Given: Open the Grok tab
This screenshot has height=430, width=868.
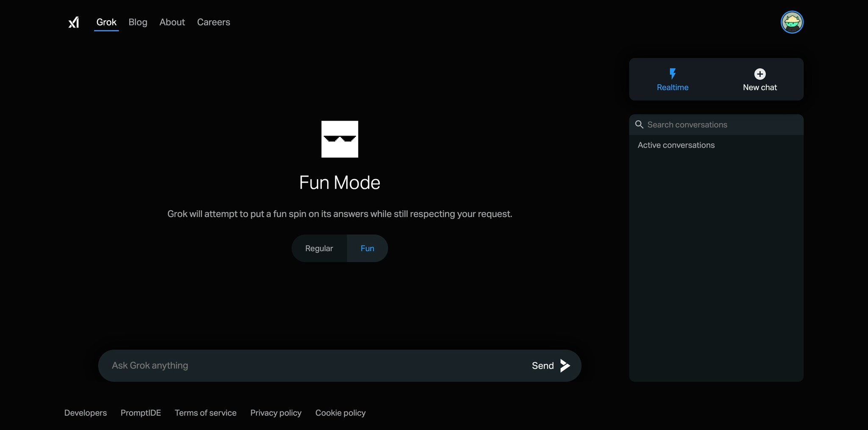Looking at the screenshot, I should 106,22.
